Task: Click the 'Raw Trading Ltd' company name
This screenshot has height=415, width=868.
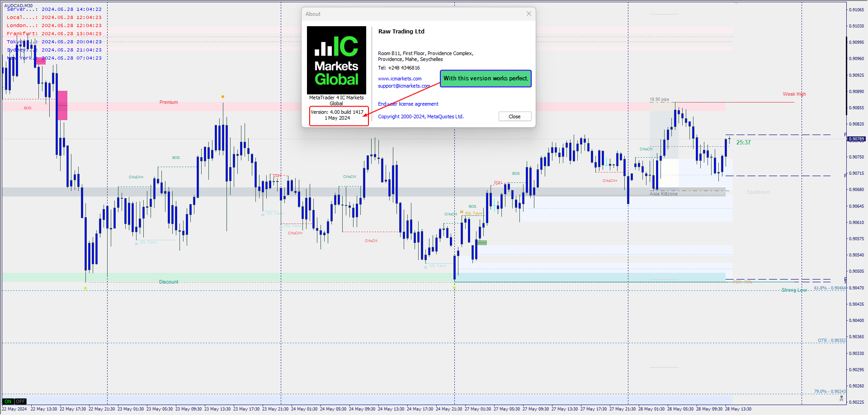Action: point(401,32)
